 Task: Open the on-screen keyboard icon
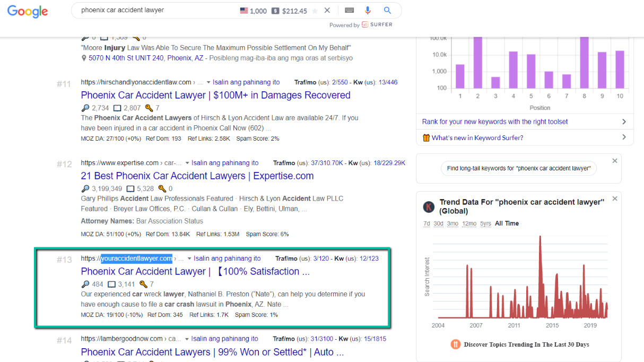point(349,10)
